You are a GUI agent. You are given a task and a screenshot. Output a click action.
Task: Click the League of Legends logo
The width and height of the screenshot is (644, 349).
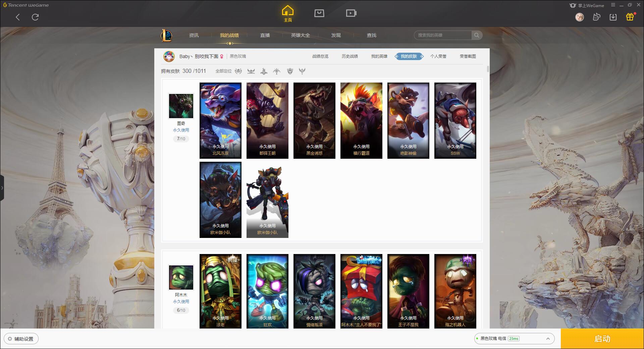click(x=166, y=35)
